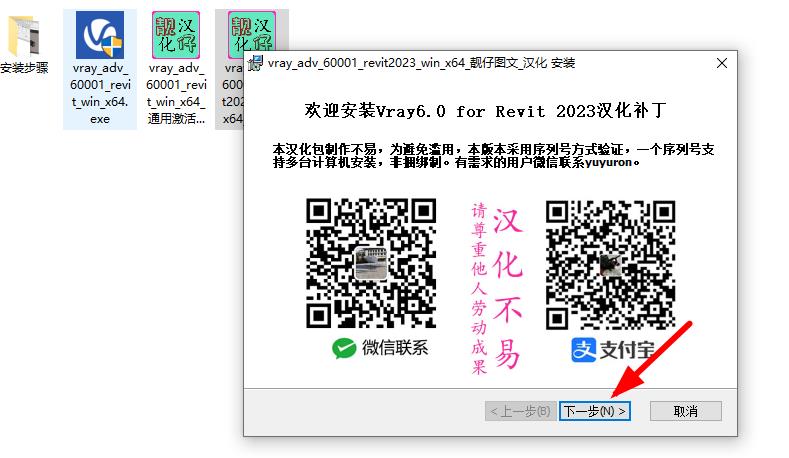Click the serial number notice paragraph
This screenshot has height=458, width=789.
(493, 156)
